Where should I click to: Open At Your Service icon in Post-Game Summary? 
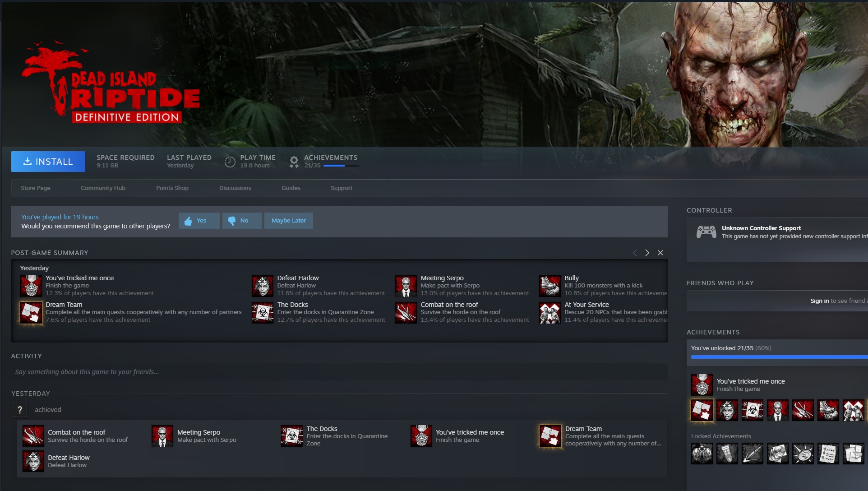pos(550,313)
